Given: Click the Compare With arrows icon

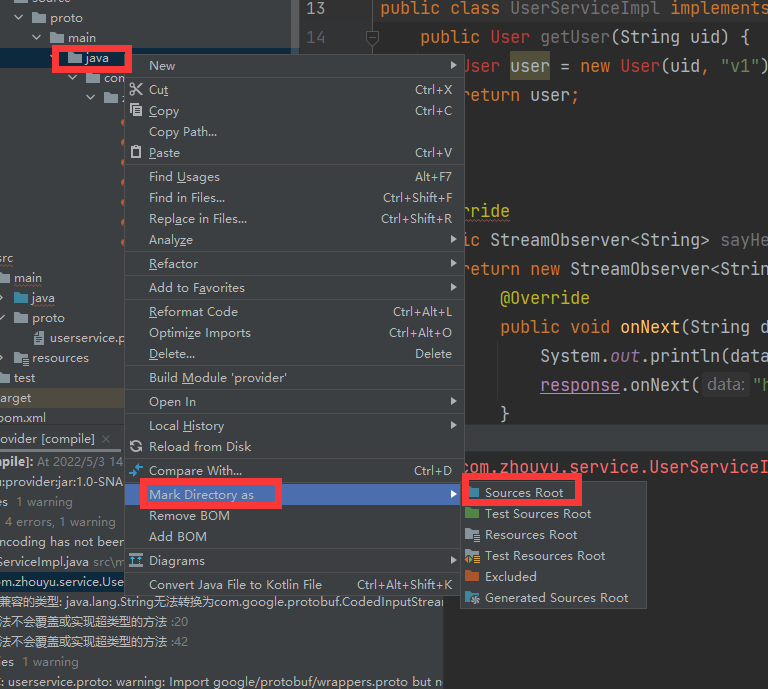Looking at the screenshot, I should pos(136,470).
